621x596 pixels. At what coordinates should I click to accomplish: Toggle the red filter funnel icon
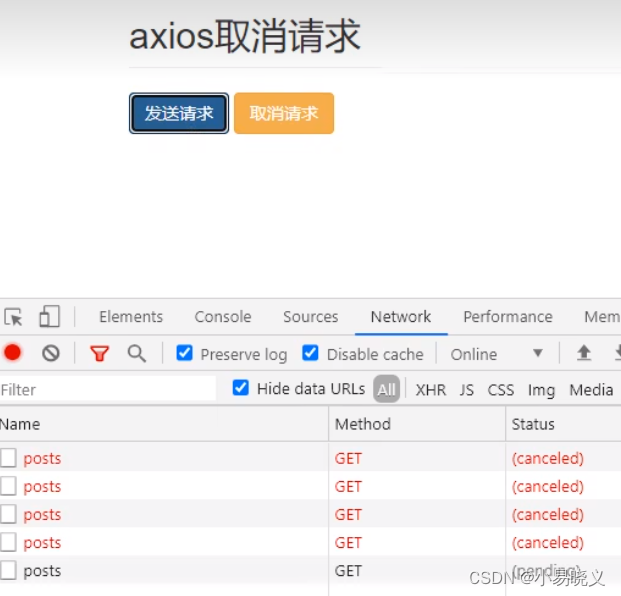99,353
